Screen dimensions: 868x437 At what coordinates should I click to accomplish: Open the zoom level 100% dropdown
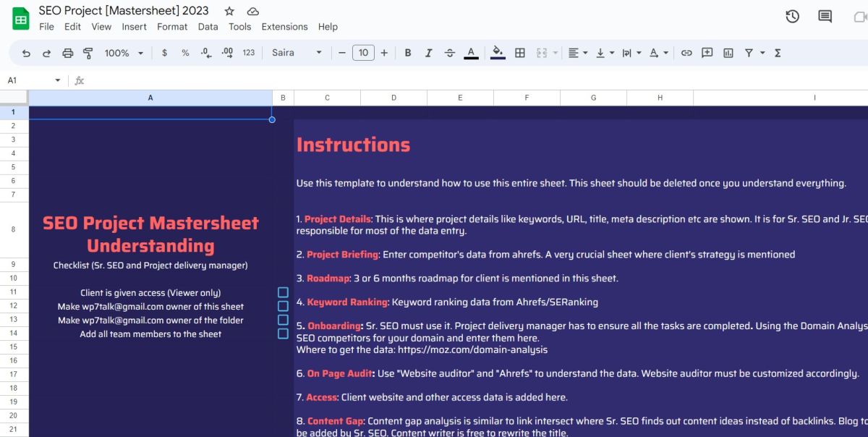(124, 53)
